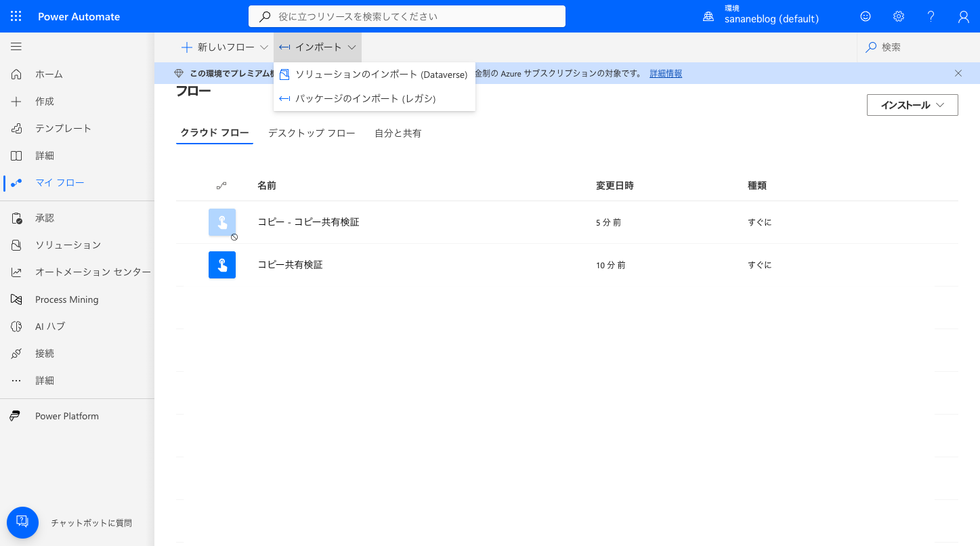Switch to the クラウド フロー tab
Screen dimensions: 980x546
point(215,133)
